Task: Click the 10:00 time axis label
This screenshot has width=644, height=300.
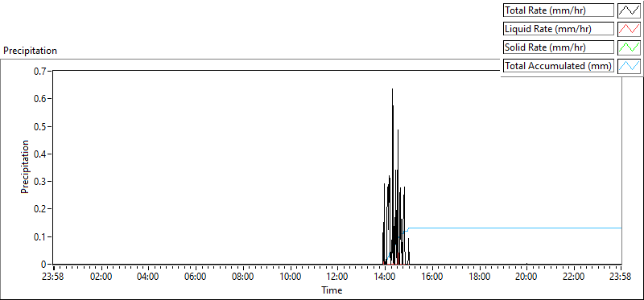Action: pyautogui.click(x=290, y=276)
